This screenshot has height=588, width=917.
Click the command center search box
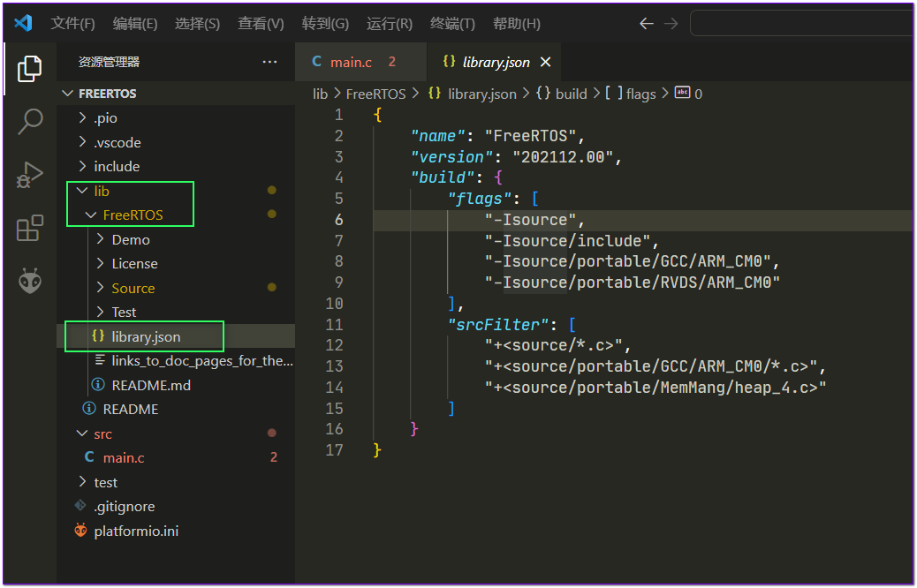point(802,23)
